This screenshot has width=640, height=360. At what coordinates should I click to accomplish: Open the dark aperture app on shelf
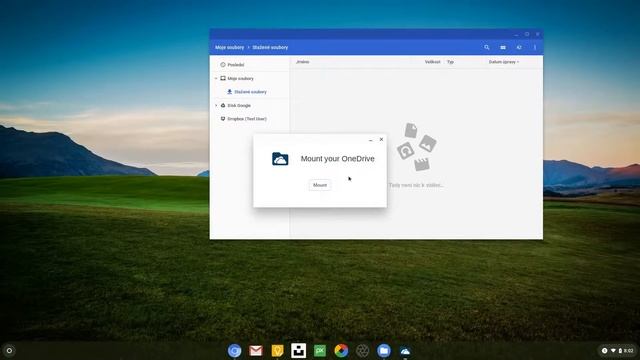362,350
